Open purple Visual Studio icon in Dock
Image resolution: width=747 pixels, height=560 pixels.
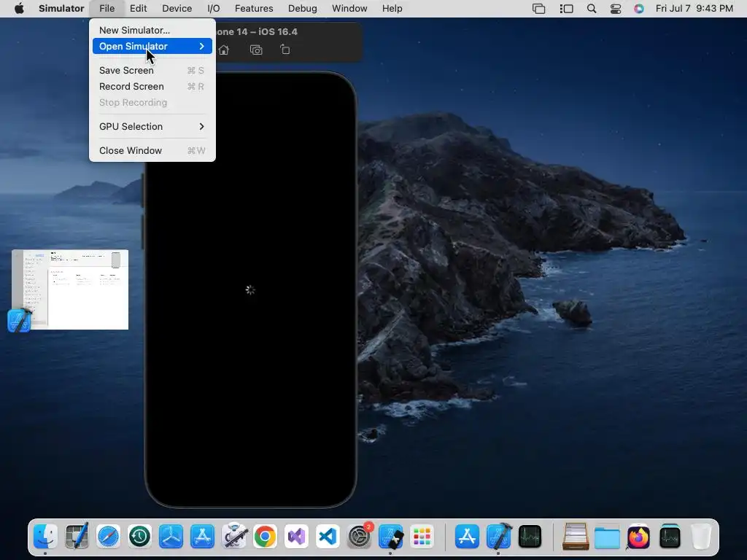pyautogui.click(x=296, y=537)
